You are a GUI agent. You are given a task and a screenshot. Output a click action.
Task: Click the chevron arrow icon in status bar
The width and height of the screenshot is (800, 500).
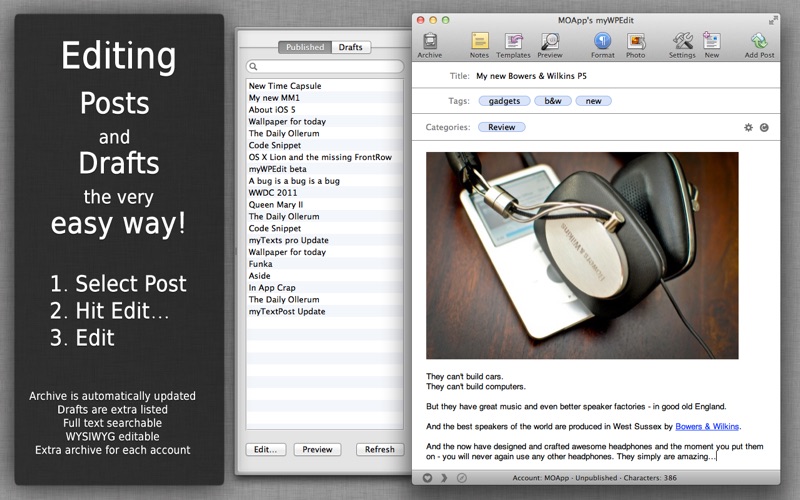444,478
